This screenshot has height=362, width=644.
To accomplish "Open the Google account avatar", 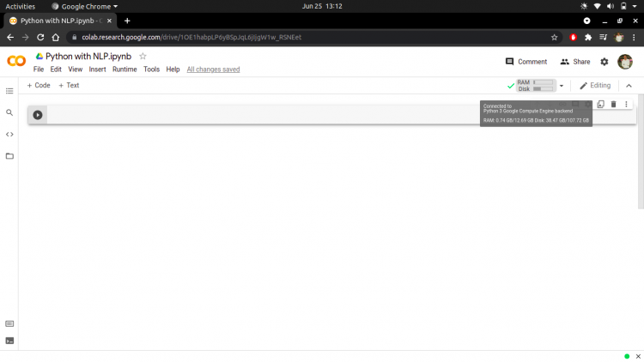I will pos(625,62).
